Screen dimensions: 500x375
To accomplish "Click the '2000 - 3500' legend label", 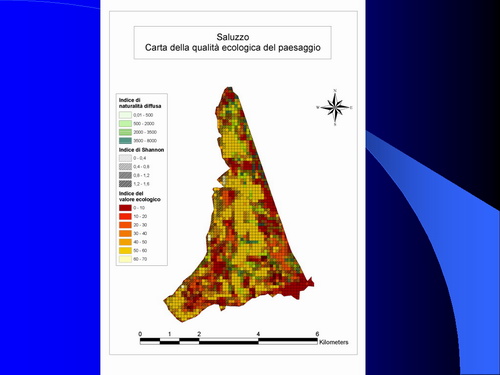I will click(x=145, y=132).
